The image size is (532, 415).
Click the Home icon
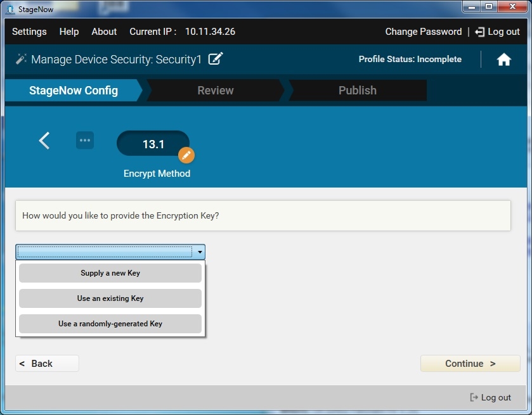[503, 60]
